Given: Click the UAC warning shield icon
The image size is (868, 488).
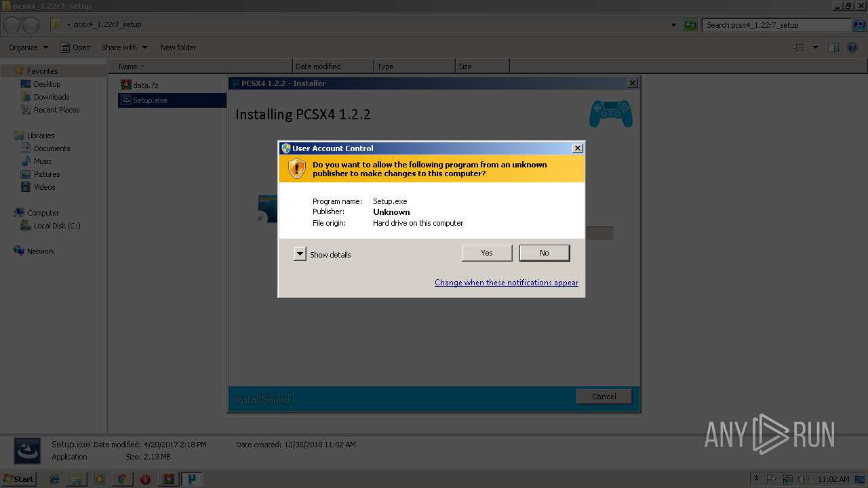Looking at the screenshot, I should click(x=297, y=169).
